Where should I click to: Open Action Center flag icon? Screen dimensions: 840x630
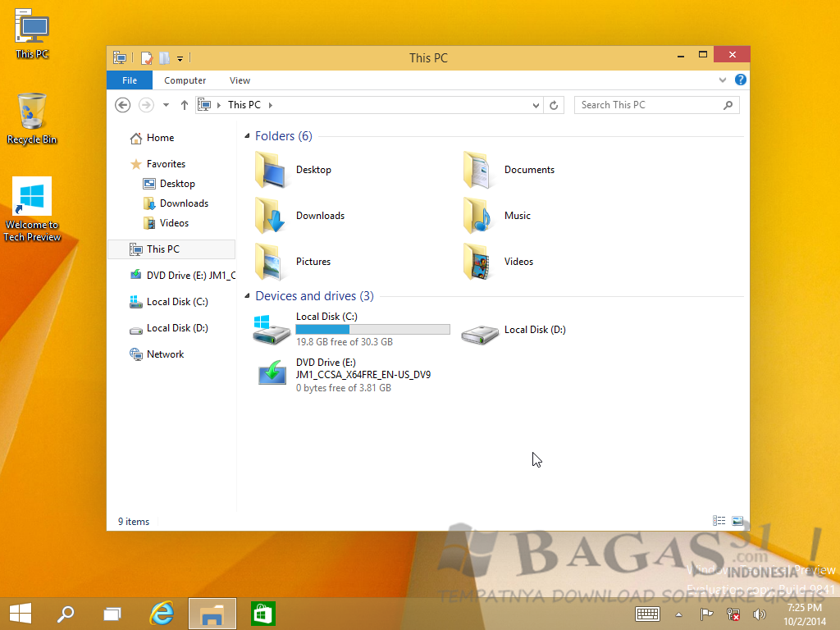click(x=706, y=614)
